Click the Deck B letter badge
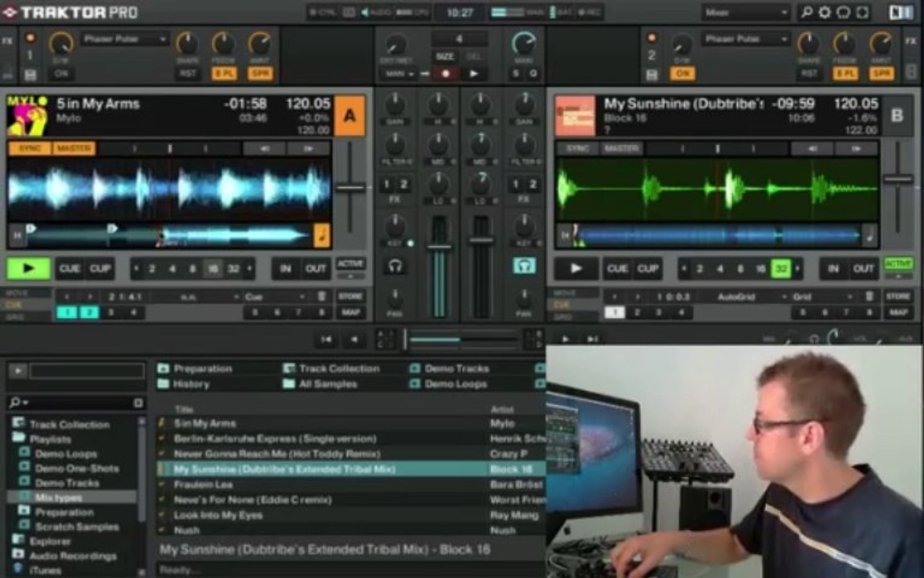 [897, 116]
